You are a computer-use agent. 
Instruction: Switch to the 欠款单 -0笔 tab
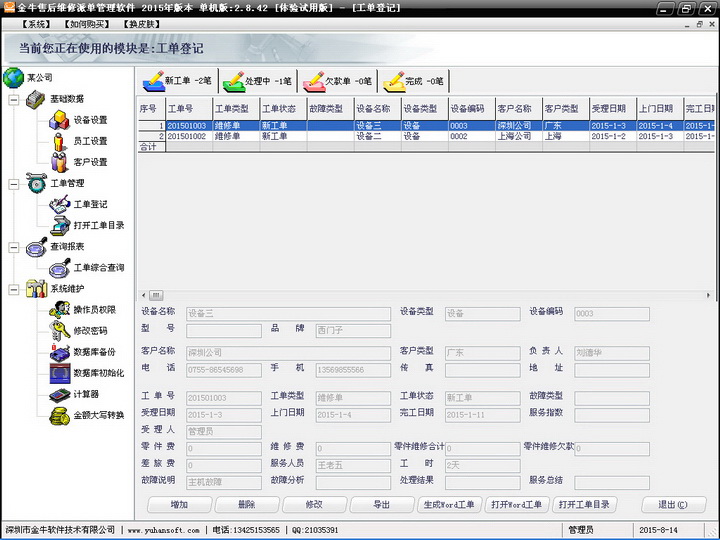click(x=337, y=81)
